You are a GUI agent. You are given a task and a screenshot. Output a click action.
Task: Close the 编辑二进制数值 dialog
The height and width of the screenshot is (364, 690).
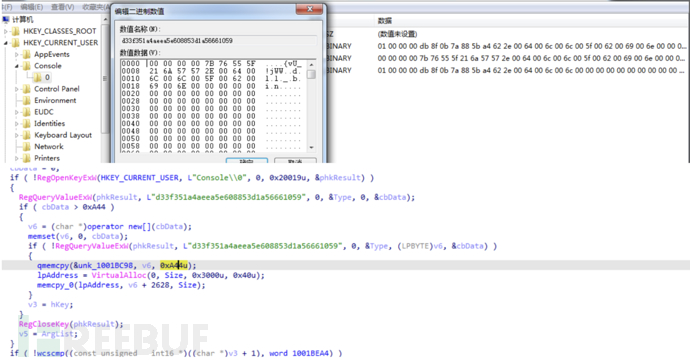click(x=310, y=9)
